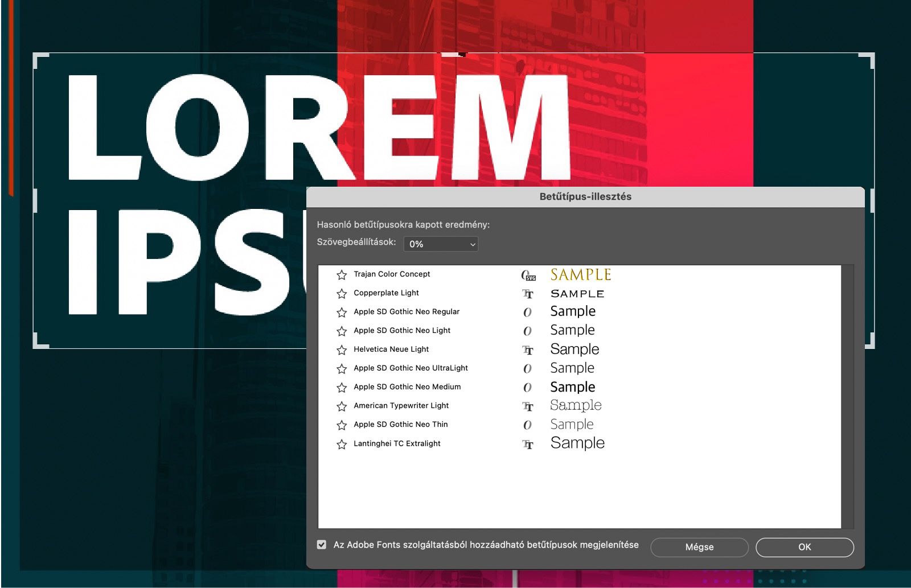Click the Sample preview for Apple SD Gothic Neo Medium
Image resolution: width=911 pixels, height=588 pixels.
(x=573, y=387)
